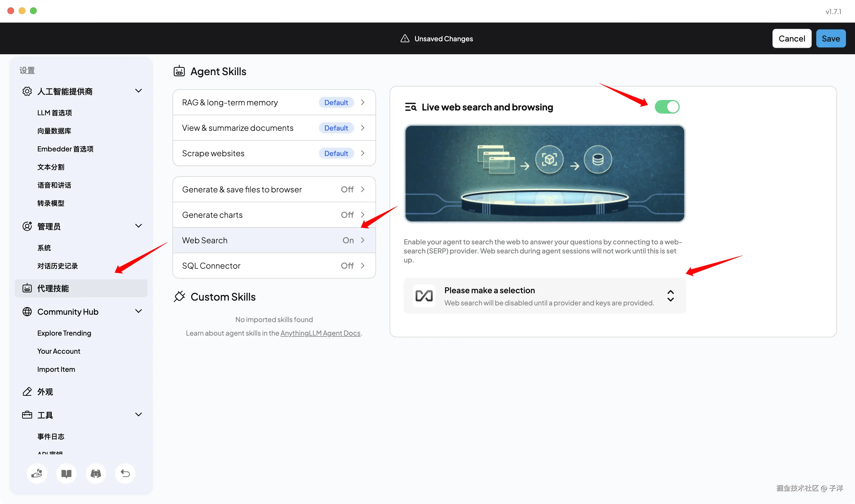Viewport: 855px width, 504px height.
Task: Open the 代理技能 sidebar item
Action: (x=81, y=288)
